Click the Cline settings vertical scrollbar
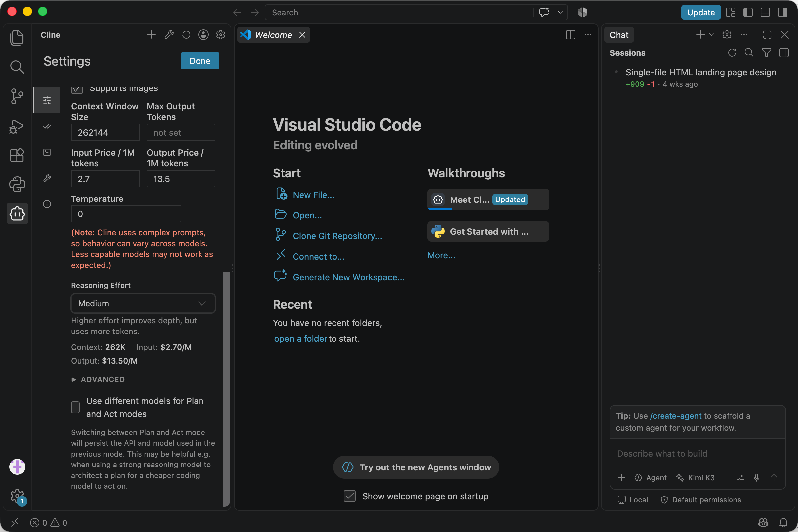Image resolution: width=798 pixels, height=532 pixels. (x=227, y=389)
